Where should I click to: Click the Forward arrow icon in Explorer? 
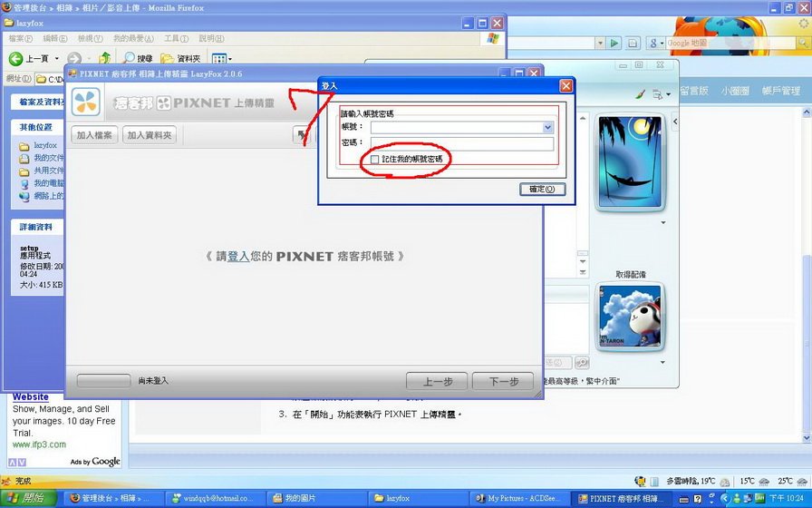click(74, 59)
